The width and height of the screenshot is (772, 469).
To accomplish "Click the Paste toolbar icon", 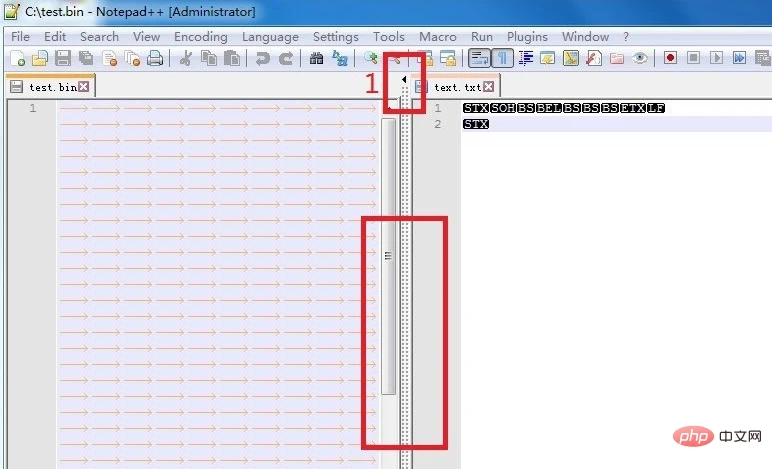I will [x=231, y=58].
